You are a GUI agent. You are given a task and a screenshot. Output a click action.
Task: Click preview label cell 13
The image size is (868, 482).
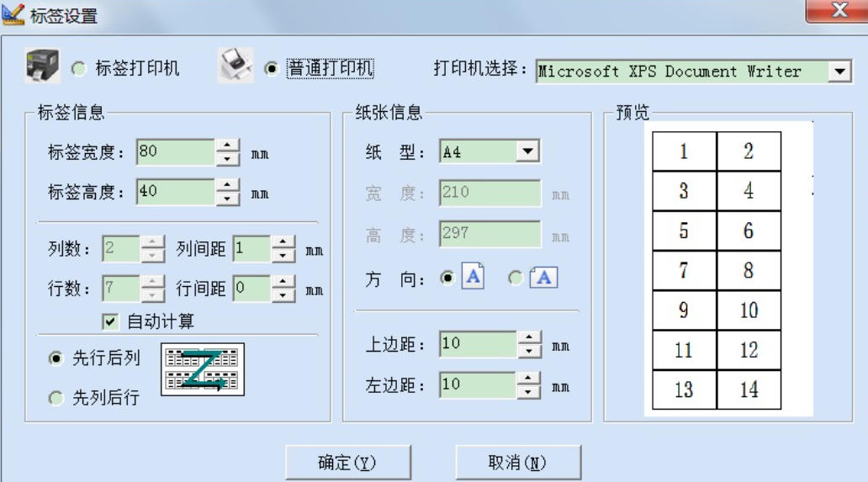point(684,390)
